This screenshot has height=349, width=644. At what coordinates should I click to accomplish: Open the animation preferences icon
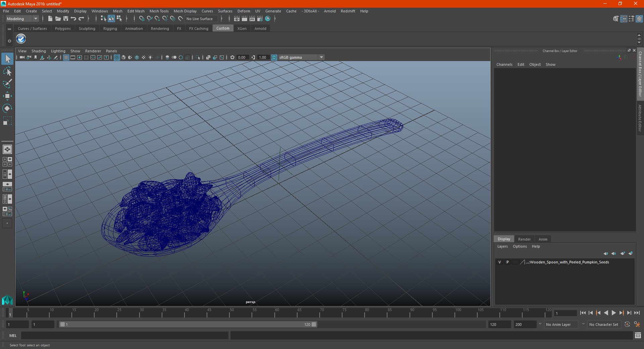click(637, 325)
